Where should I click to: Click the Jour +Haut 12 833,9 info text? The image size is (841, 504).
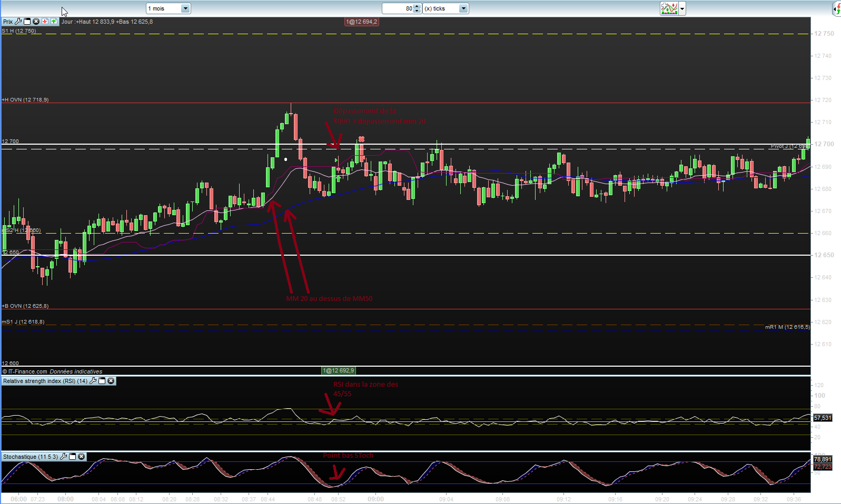pos(107,22)
